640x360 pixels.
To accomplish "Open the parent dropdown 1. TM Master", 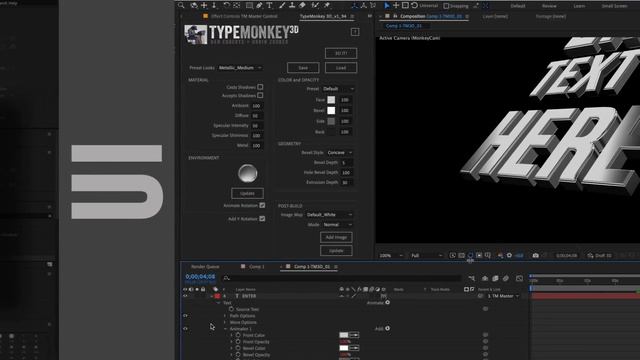I will [503, 296].
